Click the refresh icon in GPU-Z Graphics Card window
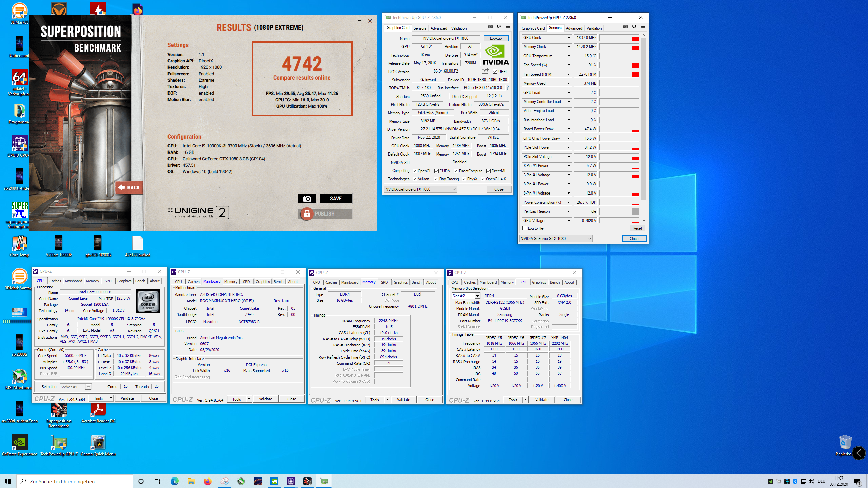868x488 pixels. coord(499,26)
